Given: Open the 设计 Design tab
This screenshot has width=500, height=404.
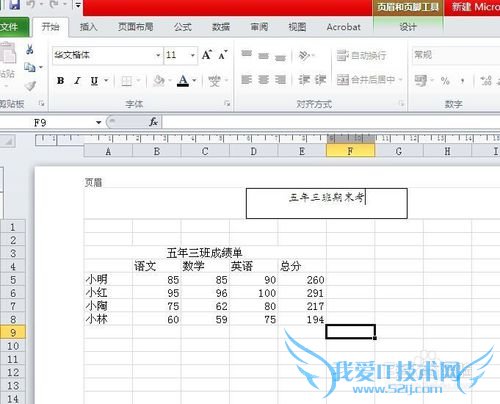Looking at the screenshot, I should (408, 27).
